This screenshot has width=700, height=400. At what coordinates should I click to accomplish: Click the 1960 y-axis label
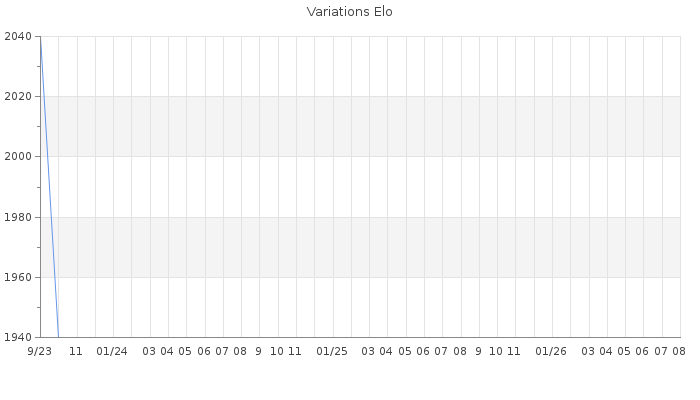(18, 277)
